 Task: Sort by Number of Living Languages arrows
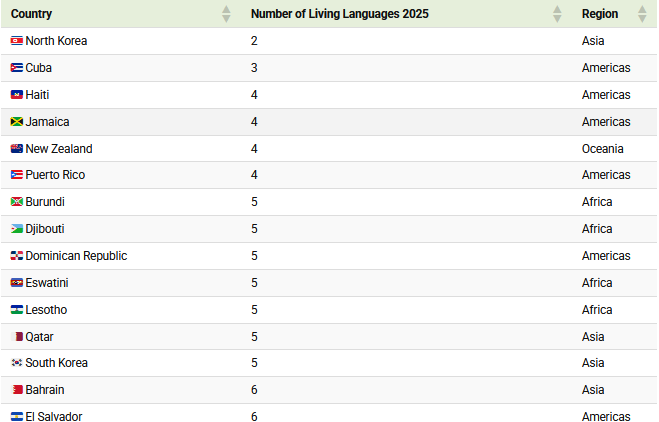tap(557, 14)
